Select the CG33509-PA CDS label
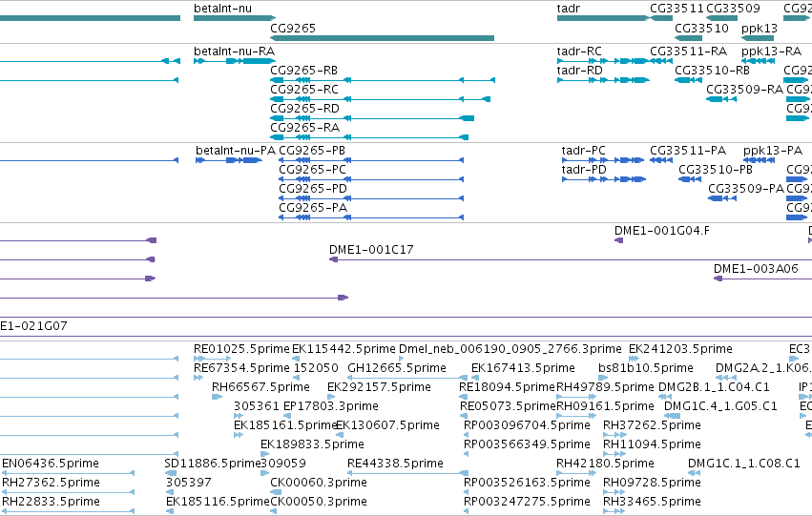 746,189
